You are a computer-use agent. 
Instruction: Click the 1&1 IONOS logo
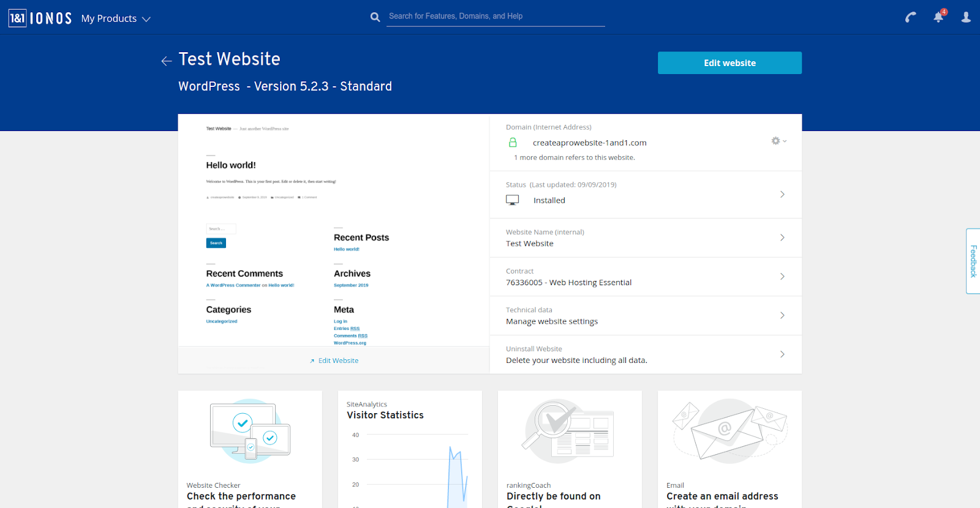pyautogui.click(x=40, y=18)
